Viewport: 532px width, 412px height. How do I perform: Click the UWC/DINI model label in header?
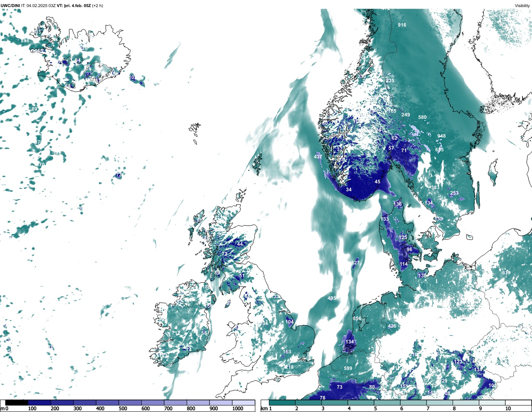(10, 5)
